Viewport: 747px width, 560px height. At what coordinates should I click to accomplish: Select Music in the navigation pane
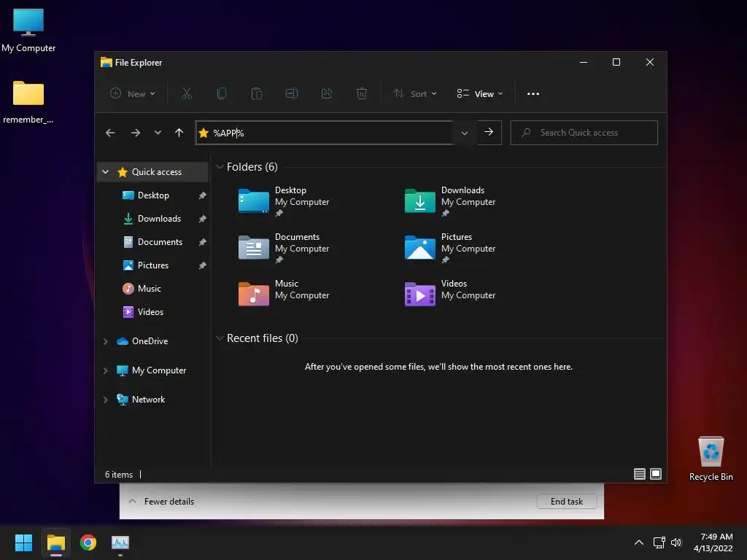click(x=149, y=289)
